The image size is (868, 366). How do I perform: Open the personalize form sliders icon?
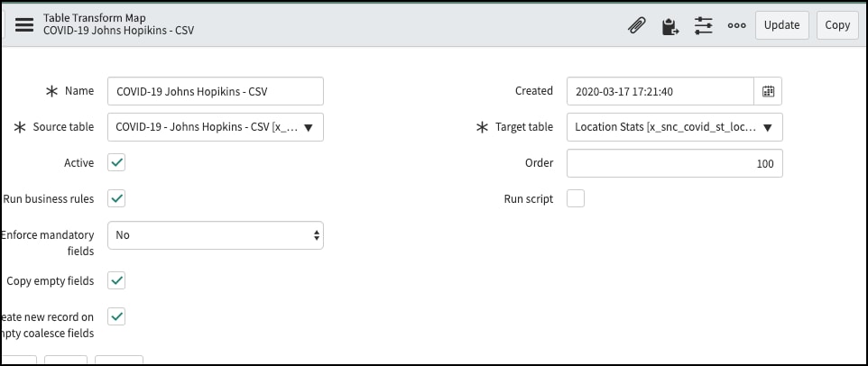704,25
